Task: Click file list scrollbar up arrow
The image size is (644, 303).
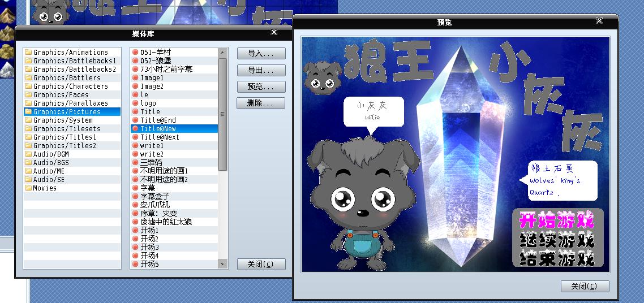Action: (x=222, y=52)
